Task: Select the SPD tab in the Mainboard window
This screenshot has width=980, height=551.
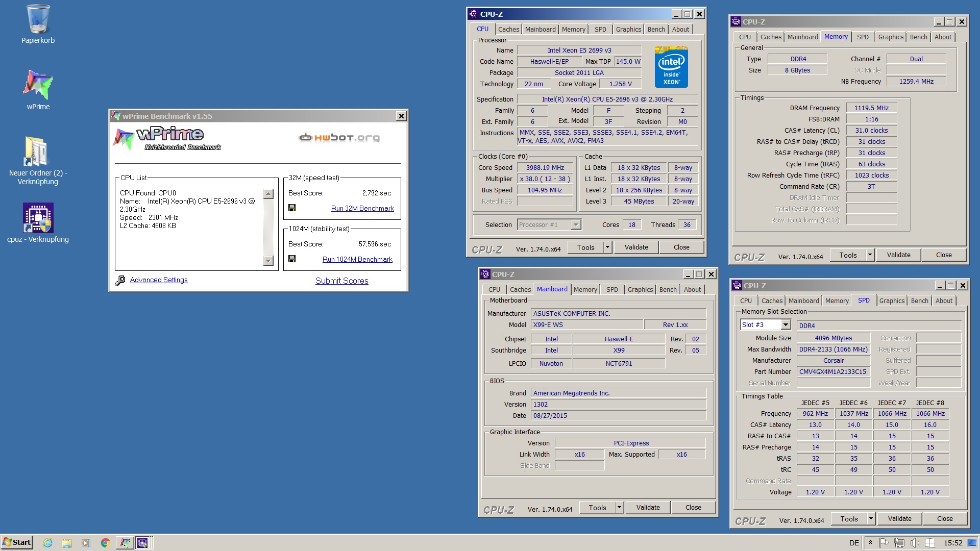Action: pyautogui.click(x=612, y=290)
